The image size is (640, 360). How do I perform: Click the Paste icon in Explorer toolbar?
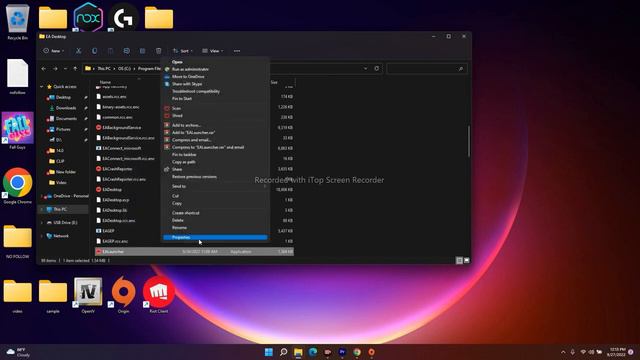coord(110,51)
